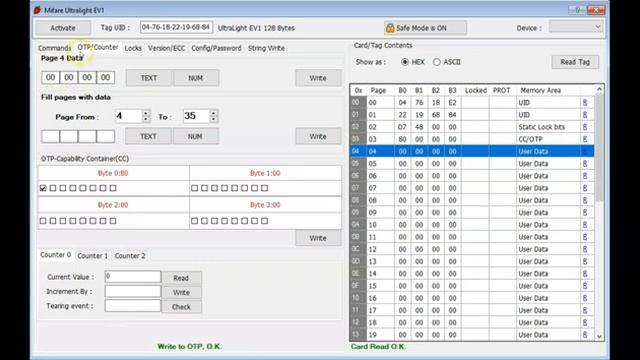Click the PROT column header

(502, 90)
